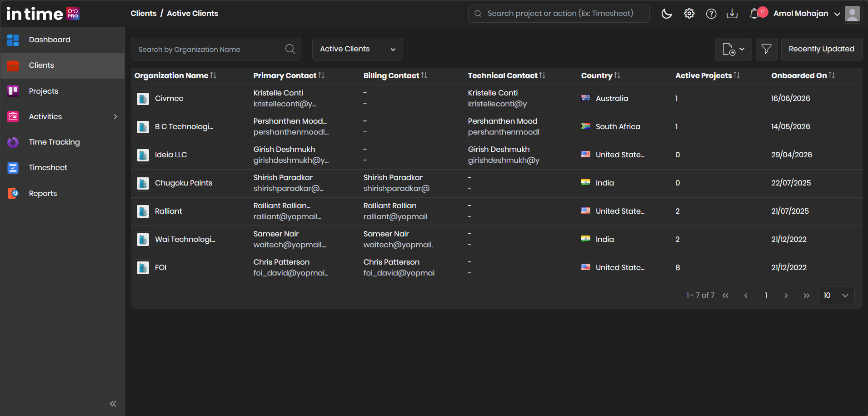Collapse the sidebar with double chevron
The width and height of the screenshot is (868, 416).
[x=113, y=404]
